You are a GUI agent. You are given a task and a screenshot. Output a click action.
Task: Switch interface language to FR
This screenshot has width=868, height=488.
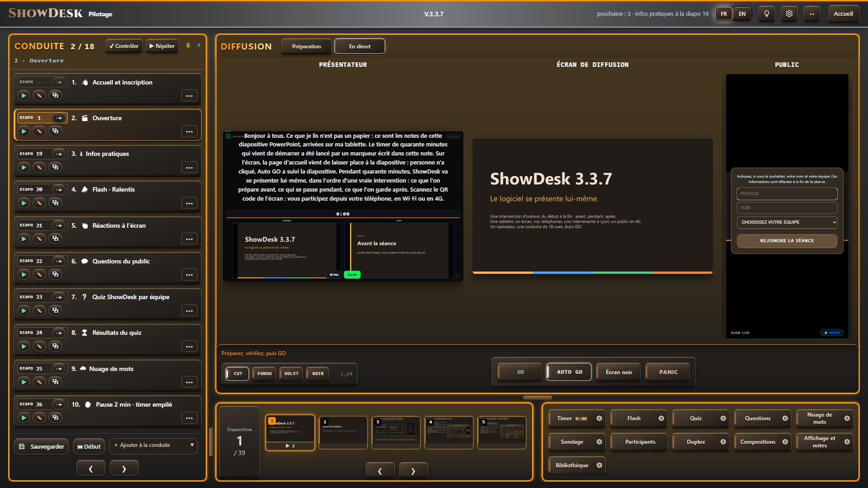coord(724,14)
